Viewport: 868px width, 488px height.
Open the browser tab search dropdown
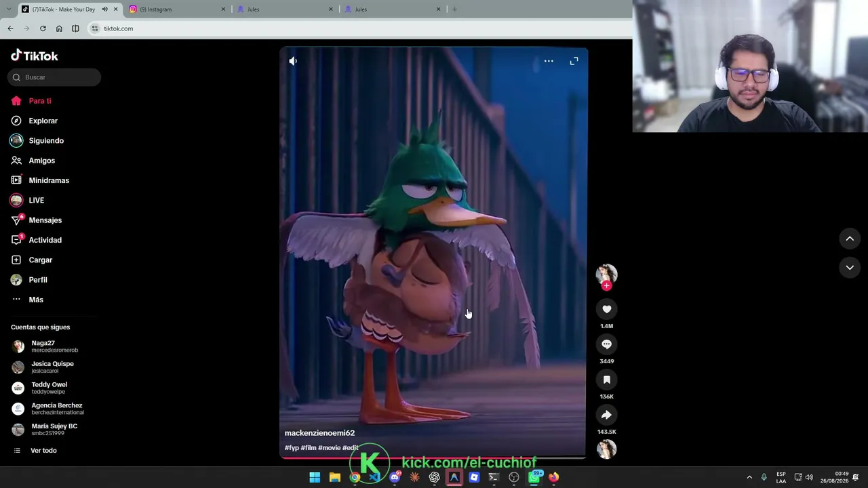tap(9, 9)
